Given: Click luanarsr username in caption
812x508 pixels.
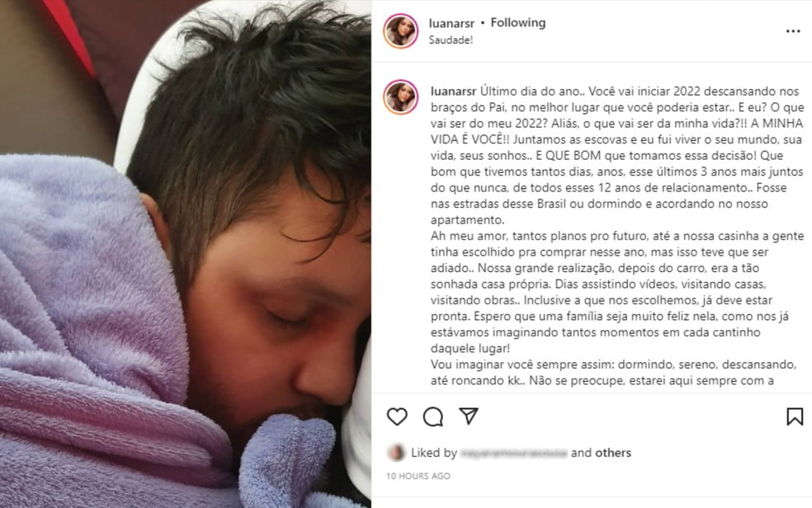Looking at the screenshot, I should pos(453,92).
